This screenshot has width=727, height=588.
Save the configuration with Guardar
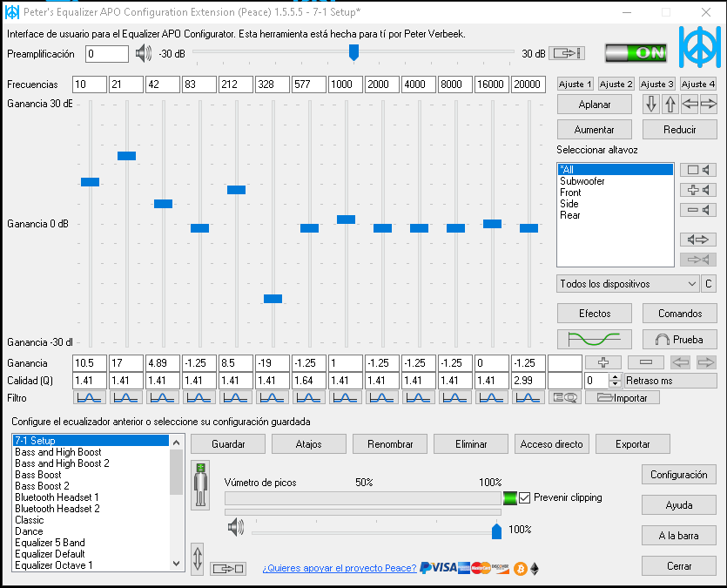[x=228, y=443]
